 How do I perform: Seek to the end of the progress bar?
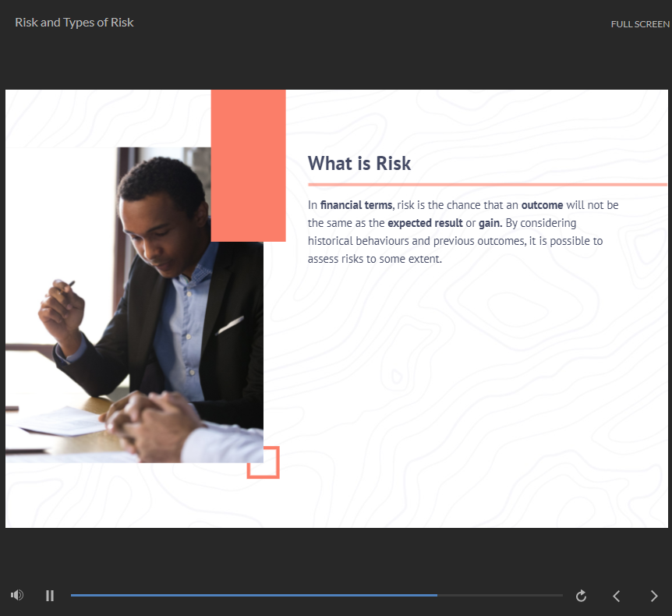tap(560, 595)
